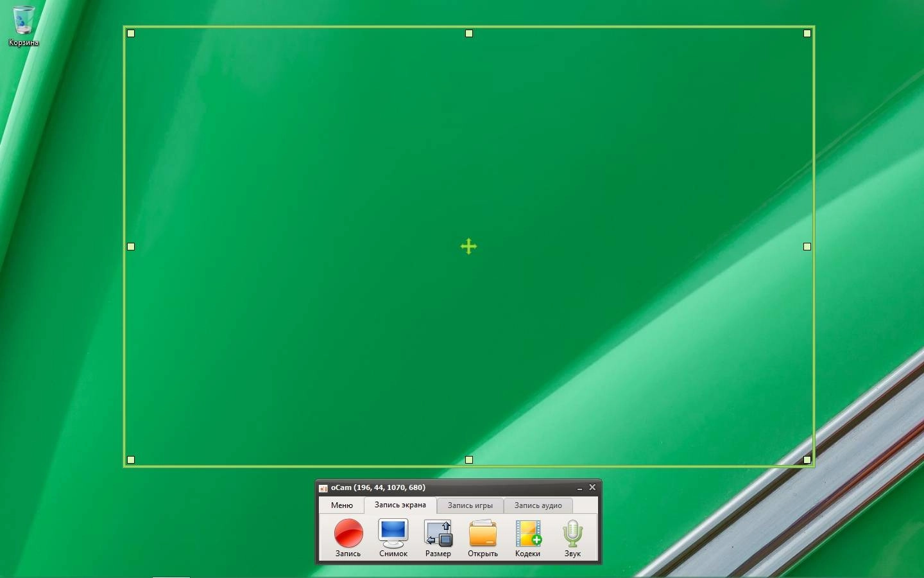The image size is (924, 578).
Task: Switch to the Запись игры tab
Action: pos(470,505)
